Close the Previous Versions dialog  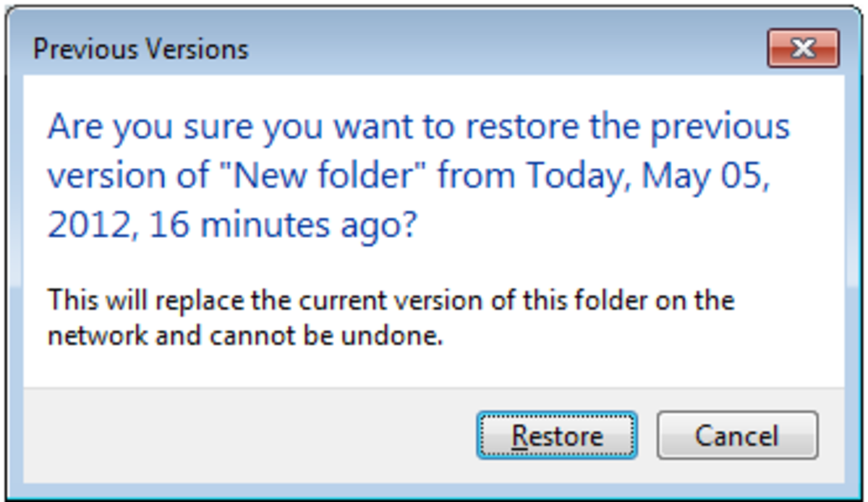803,46
